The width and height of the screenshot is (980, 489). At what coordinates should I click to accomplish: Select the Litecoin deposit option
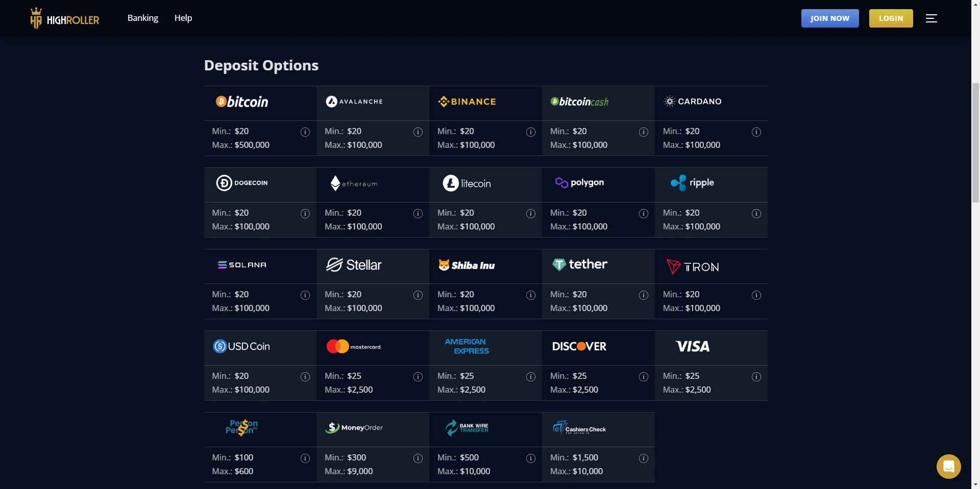tap(467, 184)
